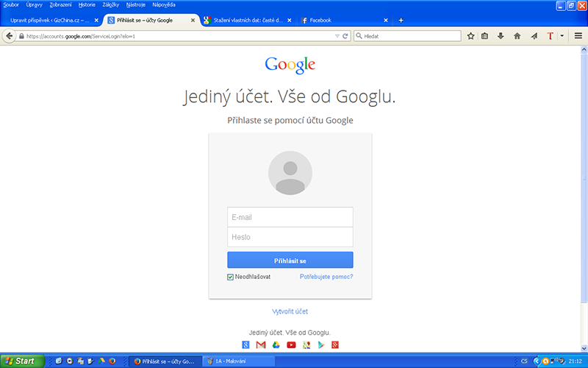Launch Firefox from quick launch
The image size is (588, 368).
[x=112, y=361]
